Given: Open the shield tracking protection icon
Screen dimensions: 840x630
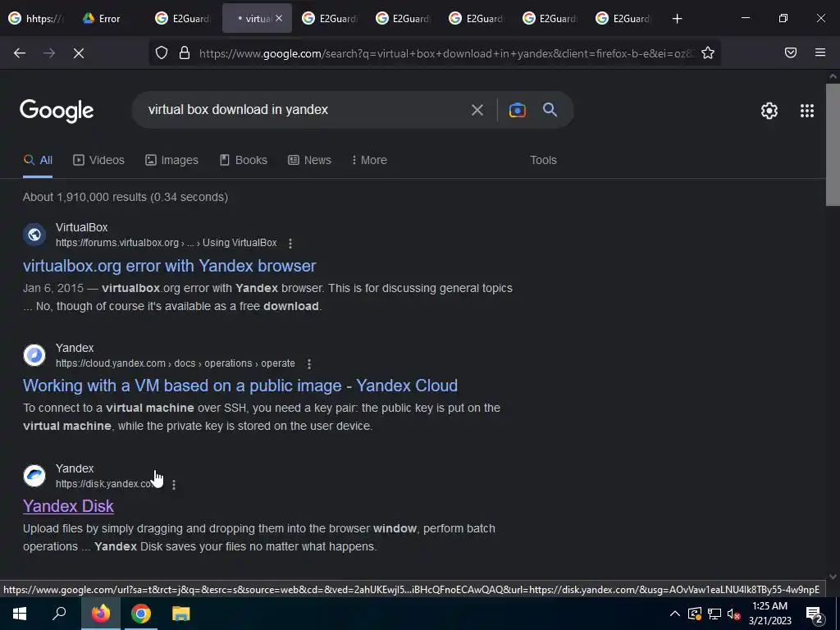Looking at the screenshot, I should 162,52.
